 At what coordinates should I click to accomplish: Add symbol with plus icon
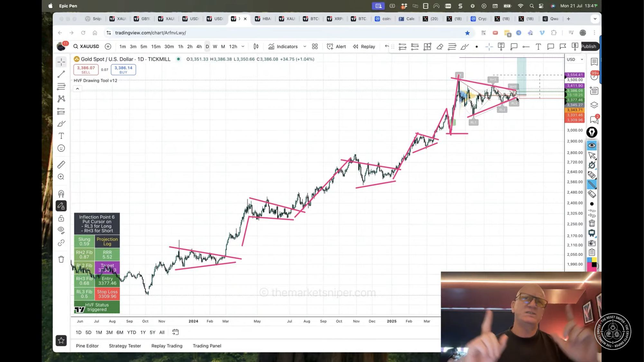coord(108,46)
